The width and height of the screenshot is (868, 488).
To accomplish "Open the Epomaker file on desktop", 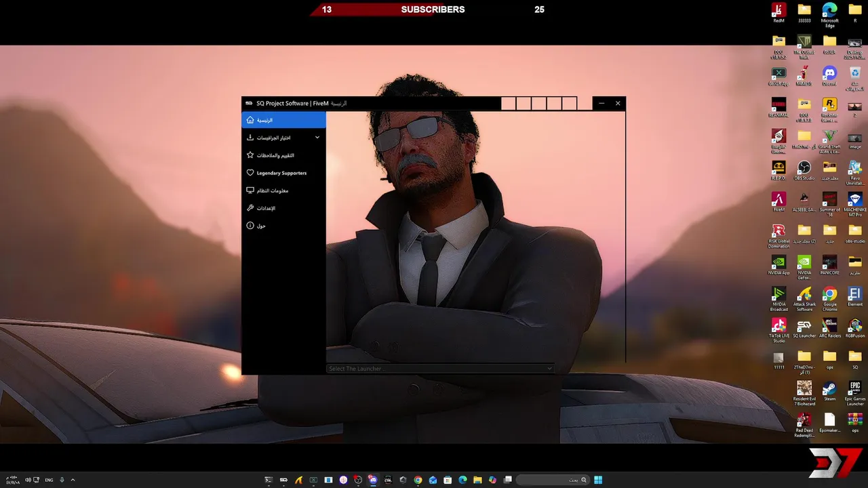I will point(829,422).
